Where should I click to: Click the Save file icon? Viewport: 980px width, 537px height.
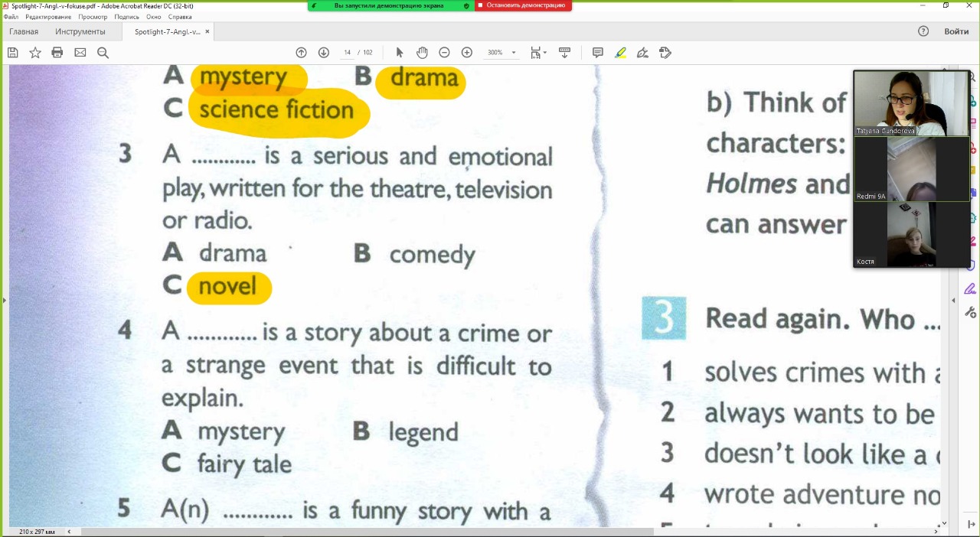12,53
